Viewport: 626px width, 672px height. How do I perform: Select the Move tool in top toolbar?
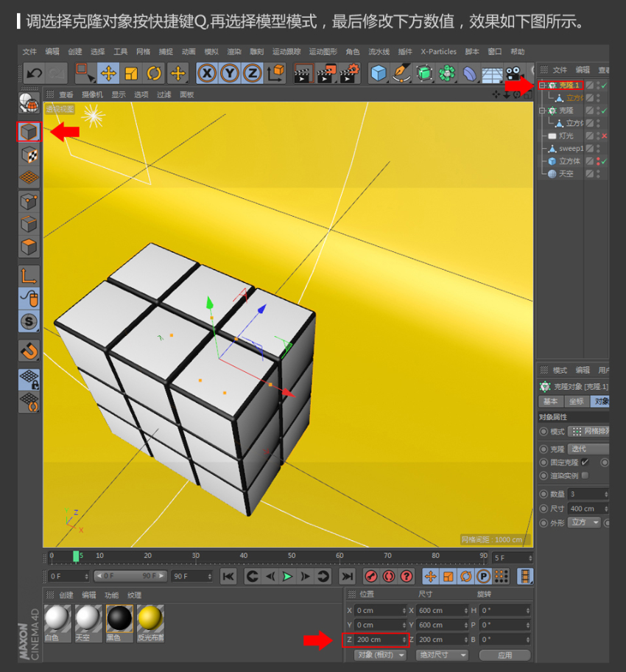pos(108,73)
